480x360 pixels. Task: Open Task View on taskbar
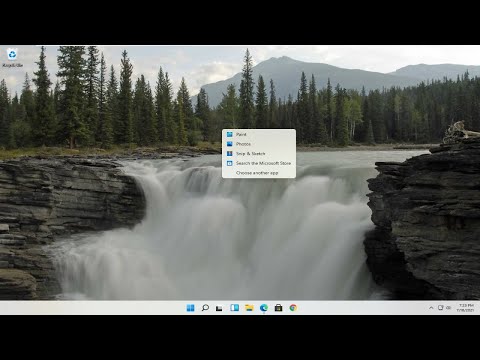[x=219, y=308]
